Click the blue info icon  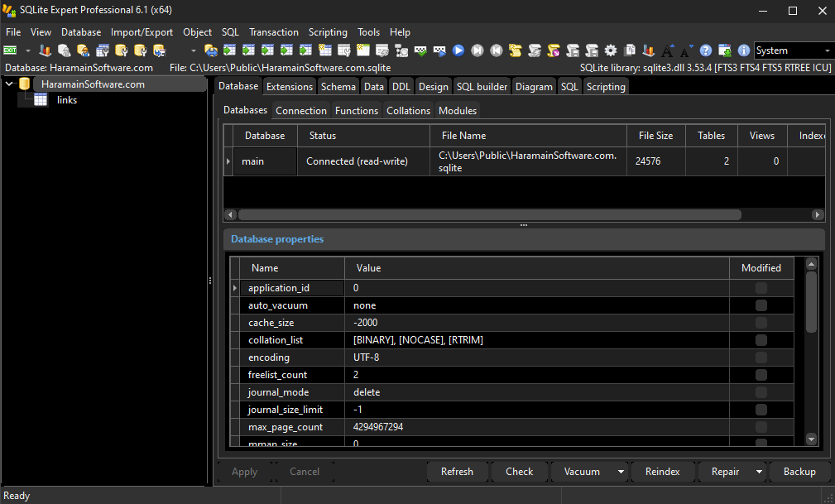click(x=744, y=50)
